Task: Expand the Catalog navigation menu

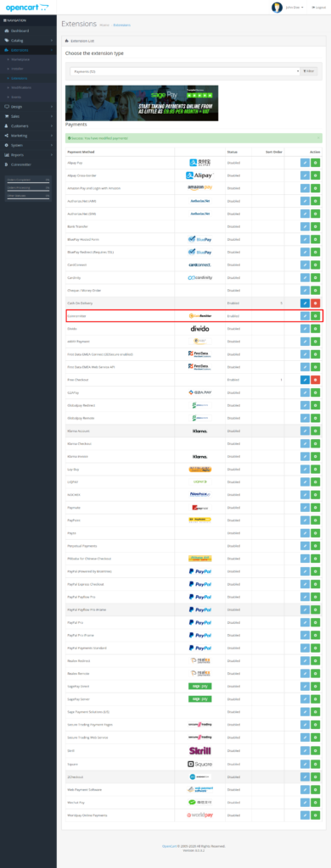Action: tap(28, 41)
